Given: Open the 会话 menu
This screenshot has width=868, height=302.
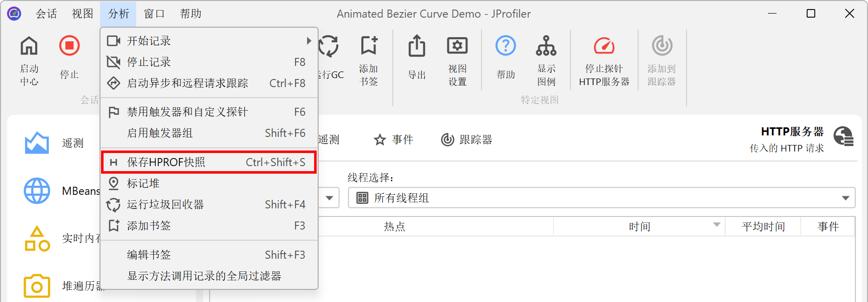Looking at the screenshot, I should pos(46,14).
